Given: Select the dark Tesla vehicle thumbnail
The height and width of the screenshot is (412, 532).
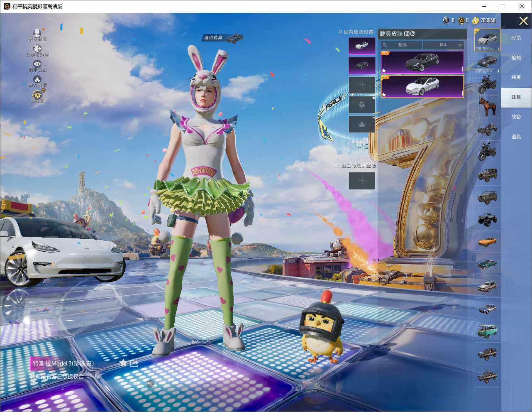Looking at the screenshot, I should coord(487,63).
